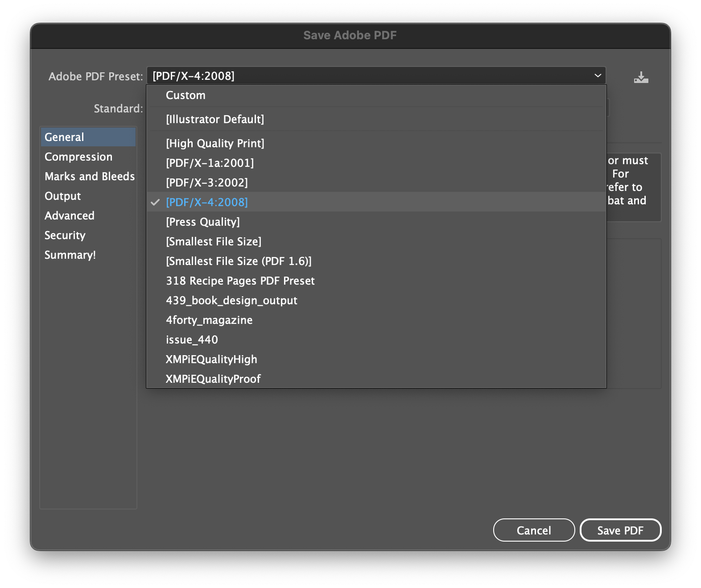Viewport: 701px width, 588px height.
Task: Switch to the Advanced section
Action: (88, 215)
